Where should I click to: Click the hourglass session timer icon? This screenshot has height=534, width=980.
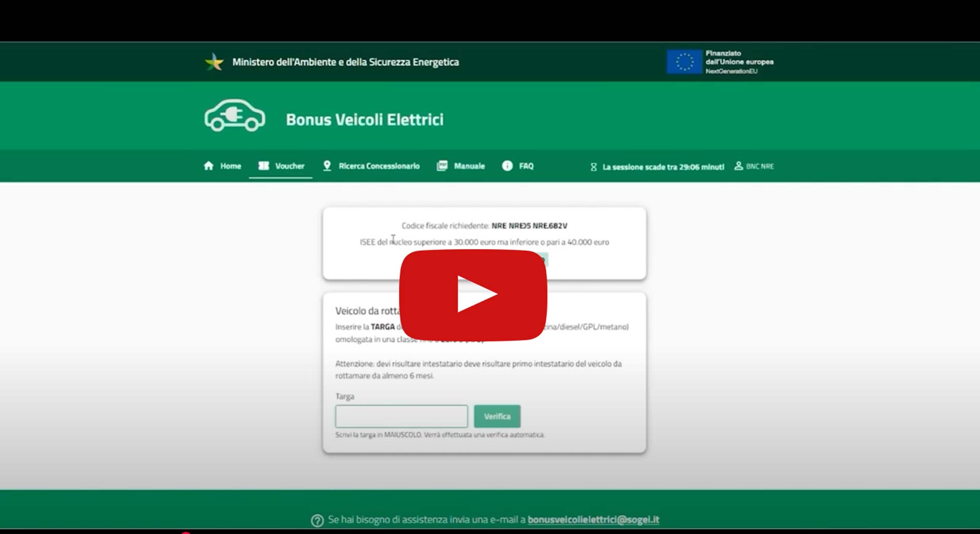point(594,167)
